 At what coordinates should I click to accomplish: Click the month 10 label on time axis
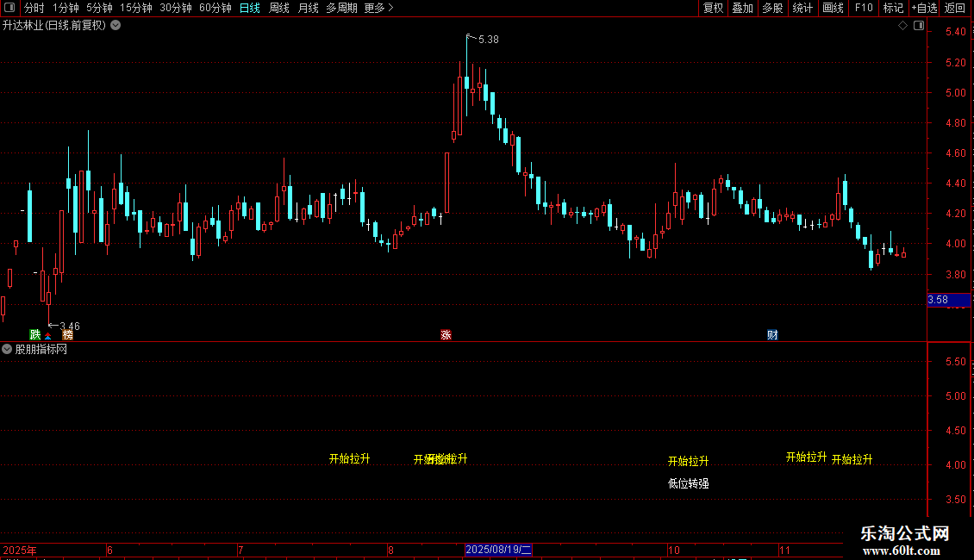tap(674, 550)
